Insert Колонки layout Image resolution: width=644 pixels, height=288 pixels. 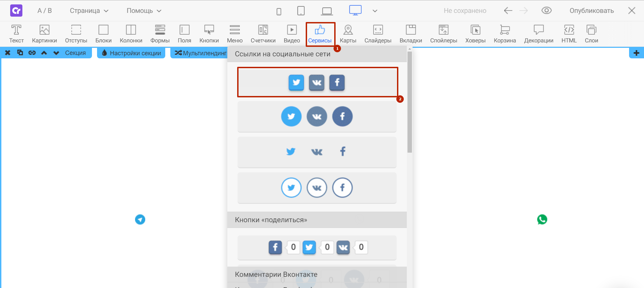coord(131,34)
